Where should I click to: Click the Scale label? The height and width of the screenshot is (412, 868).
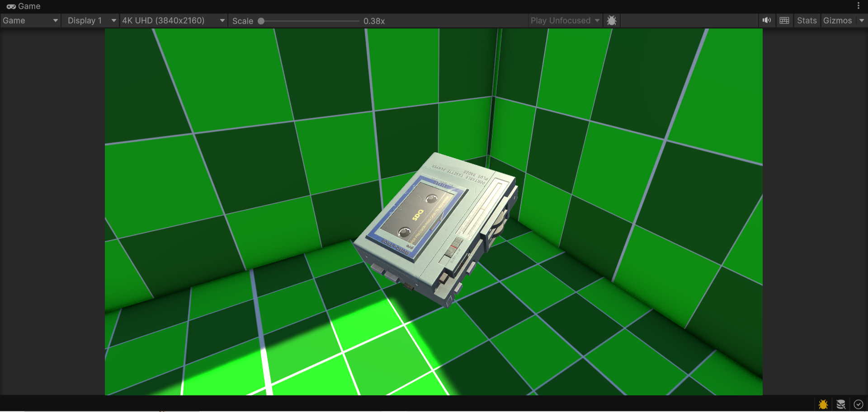242,21
